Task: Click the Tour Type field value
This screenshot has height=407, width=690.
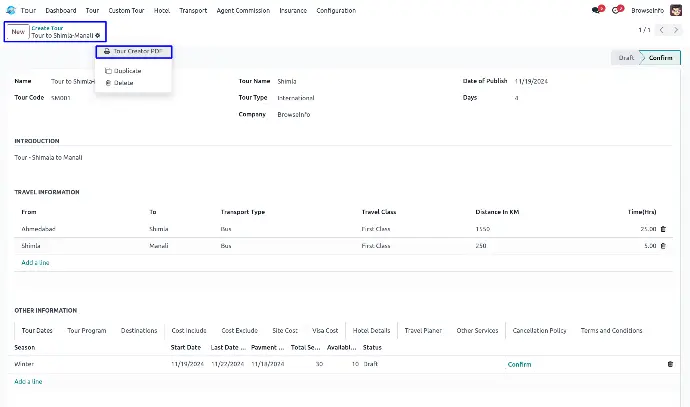Action: (295, 98)
